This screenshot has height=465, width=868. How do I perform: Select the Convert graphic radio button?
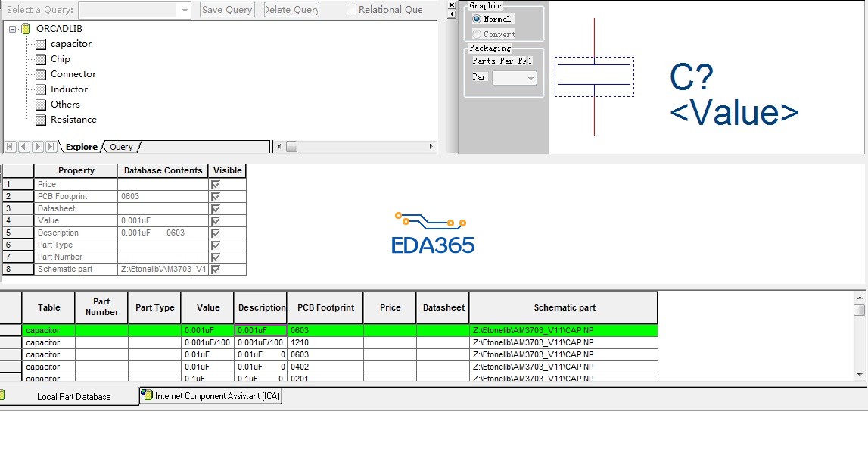coord(477,34)
